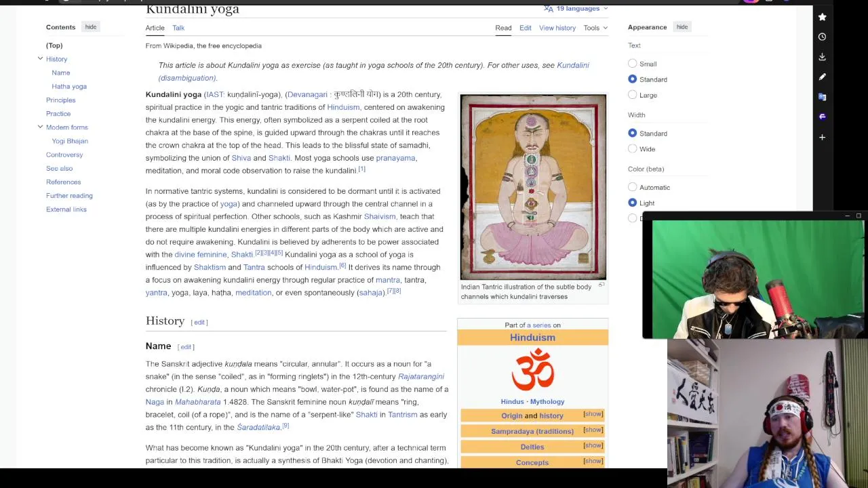Select Wide width option
This screenshot has width=868, height=488.
click(x=632, y=149)
